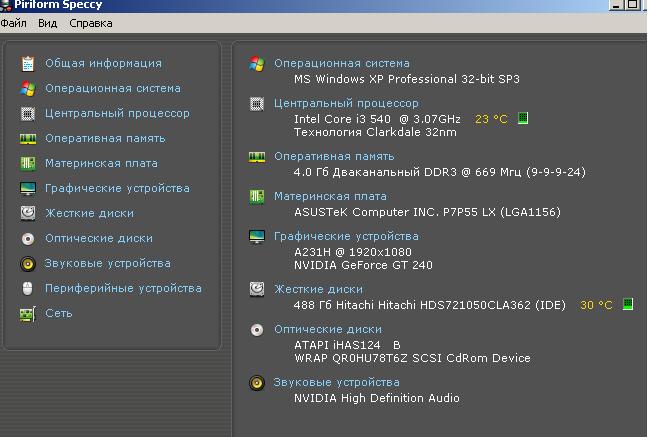Click the mouse icon for peripherals
Viewport: 648px width, 437px height.
(x=27, y=289)
